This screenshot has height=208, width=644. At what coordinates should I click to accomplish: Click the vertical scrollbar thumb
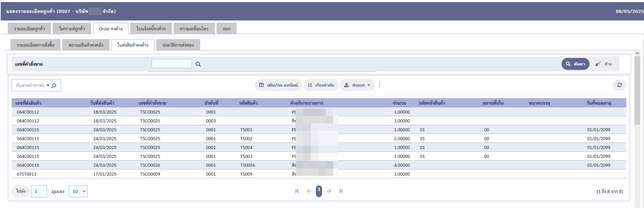coord(637,90)
